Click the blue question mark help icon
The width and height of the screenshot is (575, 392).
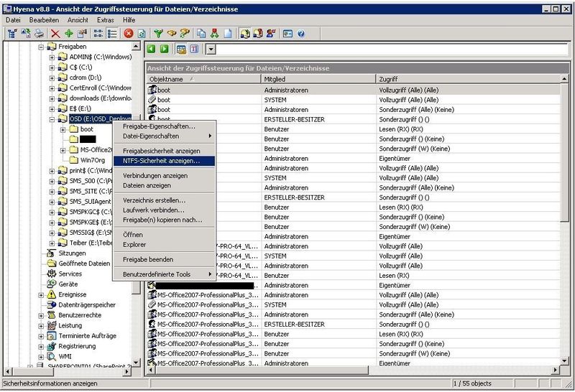coord(301,34)
